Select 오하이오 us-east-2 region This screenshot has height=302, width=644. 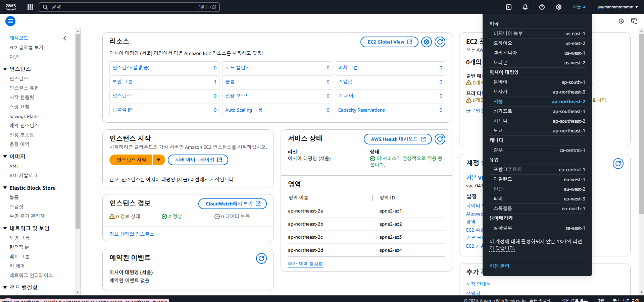(x=537, y=43)
